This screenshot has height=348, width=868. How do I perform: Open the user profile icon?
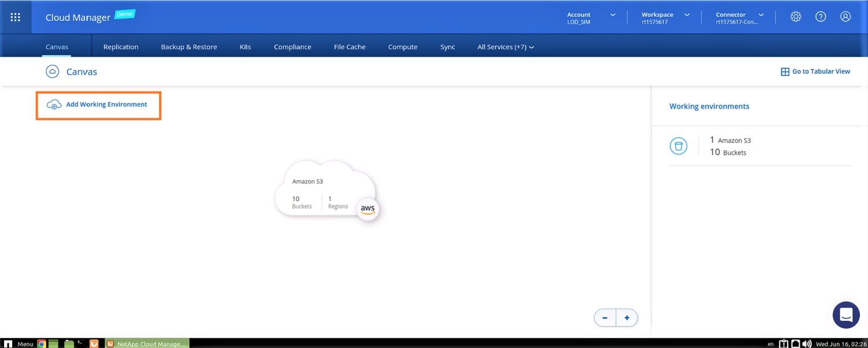pyautogui.click(x=845, y=17)
